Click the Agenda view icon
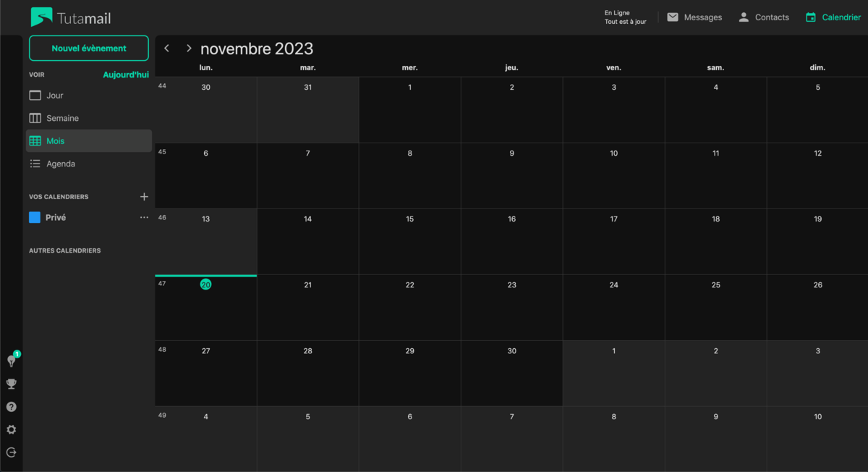Image resolution: width=868 pixels, height=472 pixels. pyautogui.click(x=34, y=163)
